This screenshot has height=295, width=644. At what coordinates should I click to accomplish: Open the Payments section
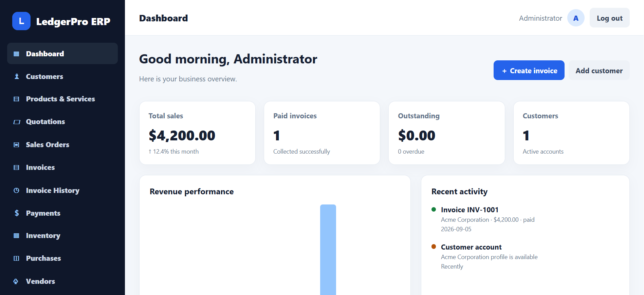62,213
